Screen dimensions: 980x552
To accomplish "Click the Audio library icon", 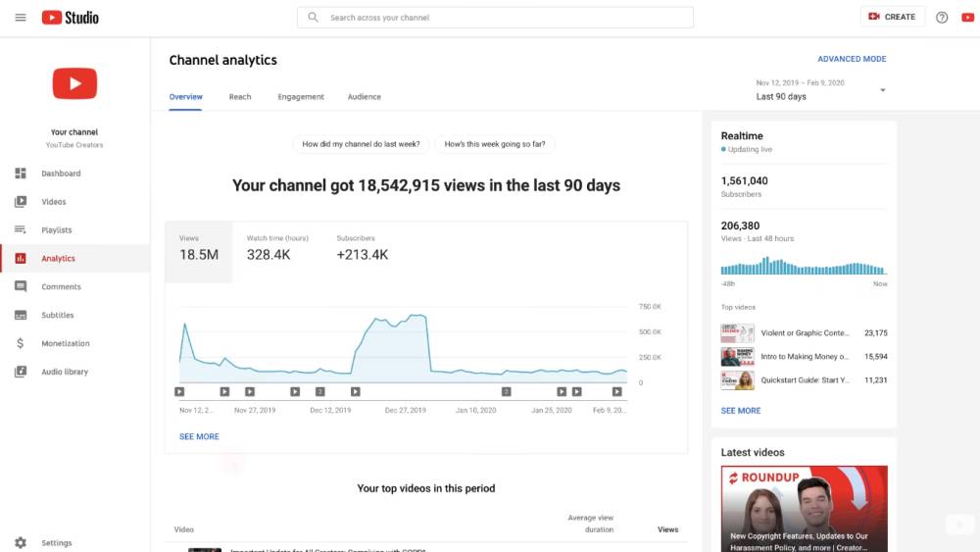I will coord(21,372).
